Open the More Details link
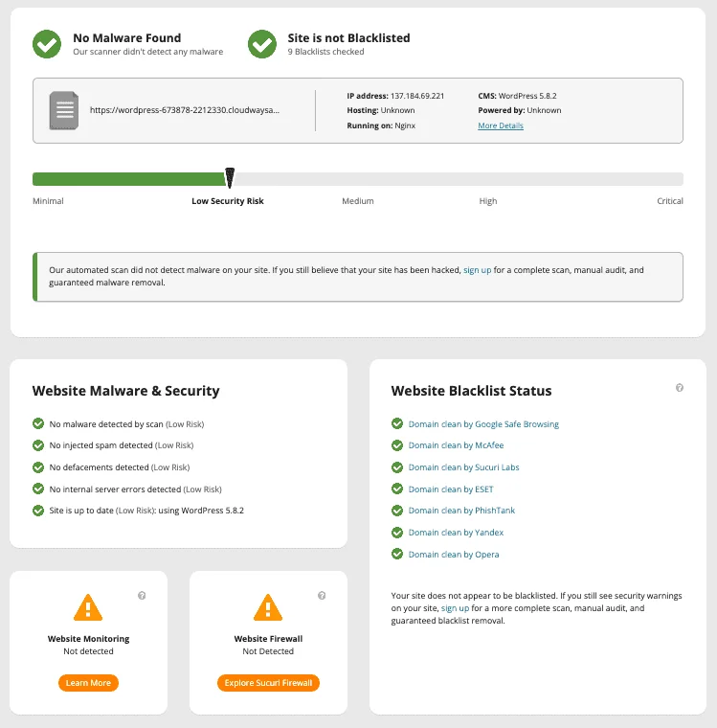The image size is (717, 728). tap(501, 125)
